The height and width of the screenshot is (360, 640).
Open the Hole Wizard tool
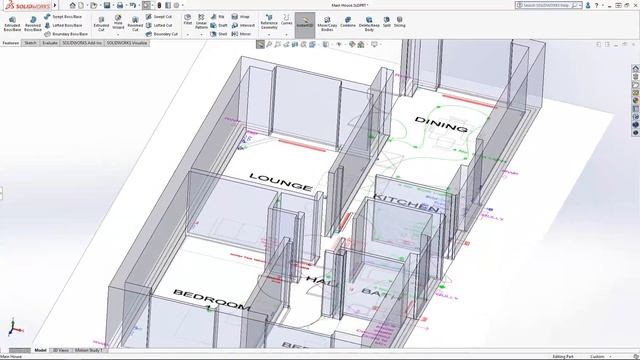(x=118, y=22)
